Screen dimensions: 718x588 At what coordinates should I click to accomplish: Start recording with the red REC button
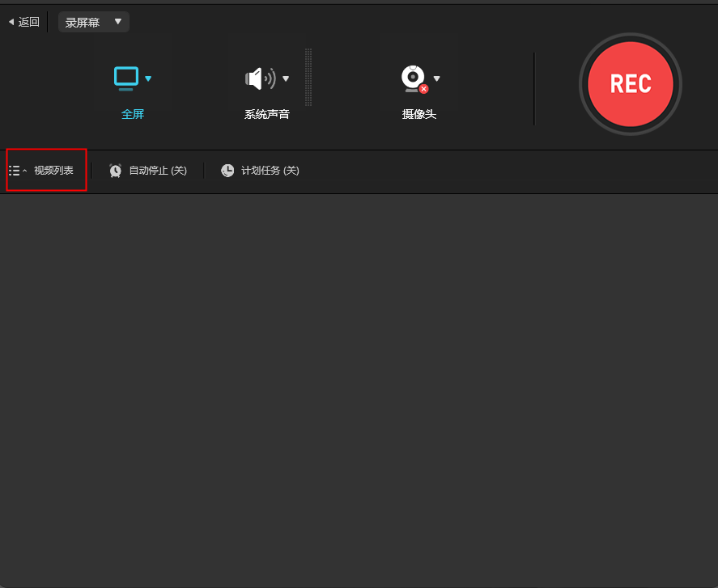click(x=630, y=84)
